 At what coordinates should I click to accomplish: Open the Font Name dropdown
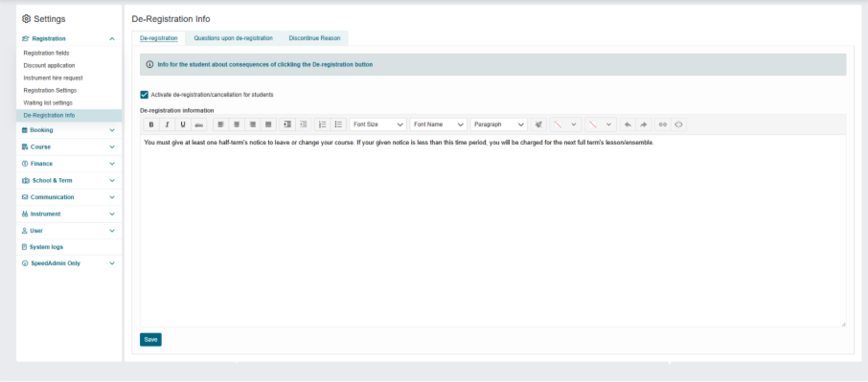[x=439, y=124]
